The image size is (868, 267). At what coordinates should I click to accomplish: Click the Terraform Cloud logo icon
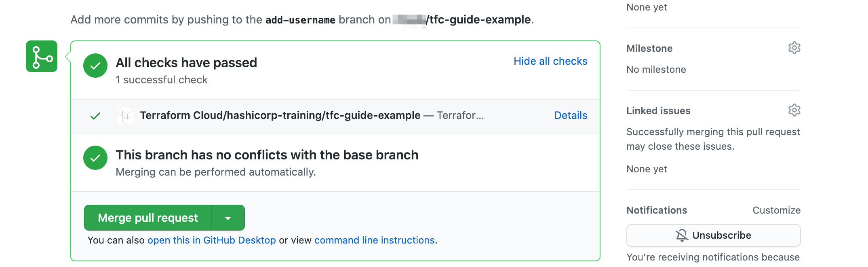tap(125, 116)
